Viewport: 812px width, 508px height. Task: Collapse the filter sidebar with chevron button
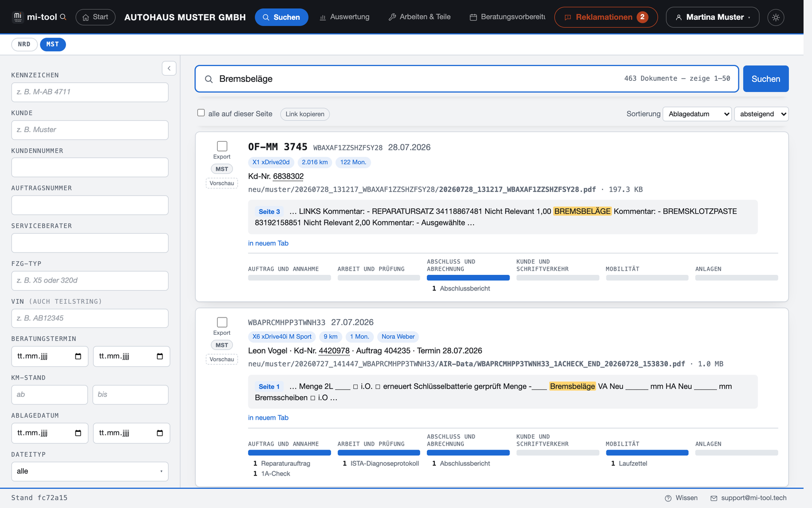coord(169,68)
